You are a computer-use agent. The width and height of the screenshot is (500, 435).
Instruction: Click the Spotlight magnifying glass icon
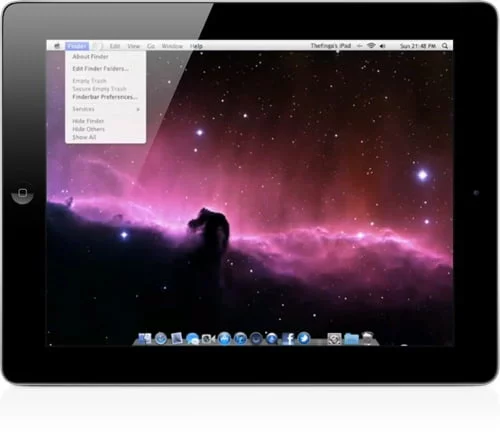(445, 46)
